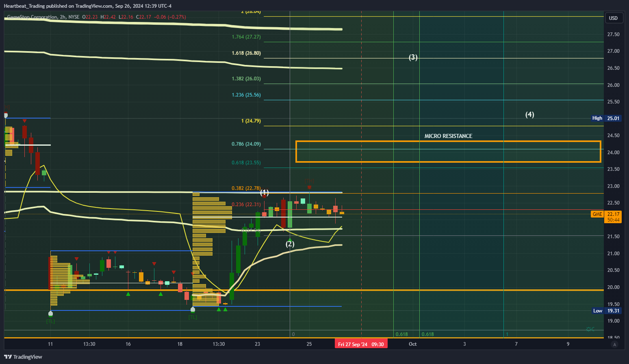Image resolution: width=629 pixels, height=364 pixels.
Task: Click the High 25.01 price label
Action: pos(606,118)
